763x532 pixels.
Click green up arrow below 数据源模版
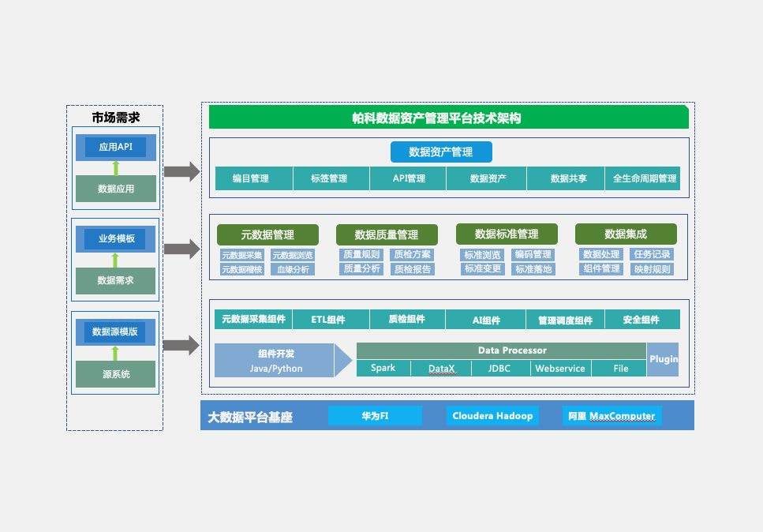[x=116, y=353]
